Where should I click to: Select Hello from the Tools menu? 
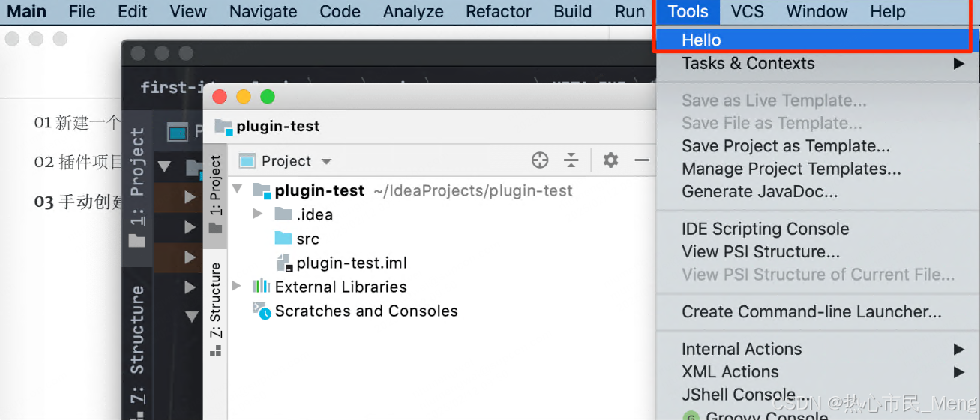click(x=701, y=40)
